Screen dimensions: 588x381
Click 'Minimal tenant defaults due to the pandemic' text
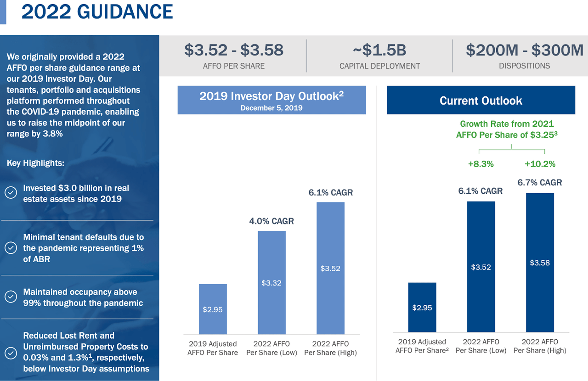[x=84, y=248]
